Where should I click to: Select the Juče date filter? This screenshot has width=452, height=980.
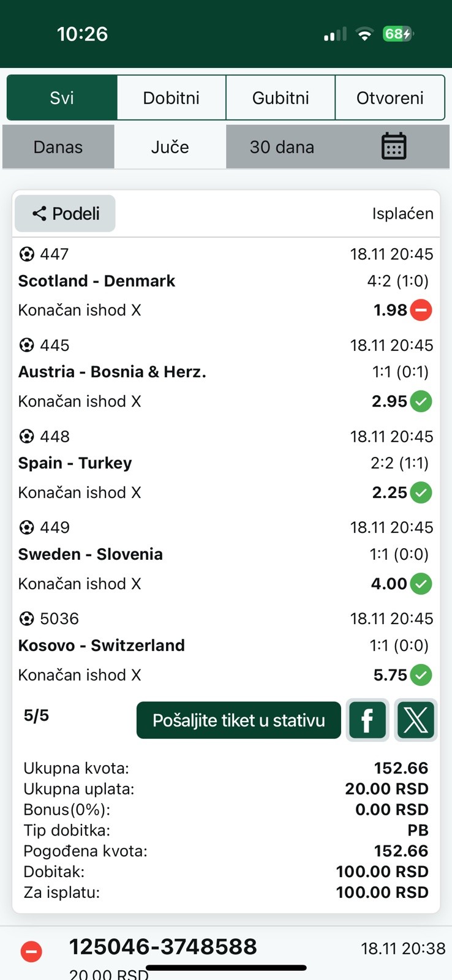[x=170, y=147]
